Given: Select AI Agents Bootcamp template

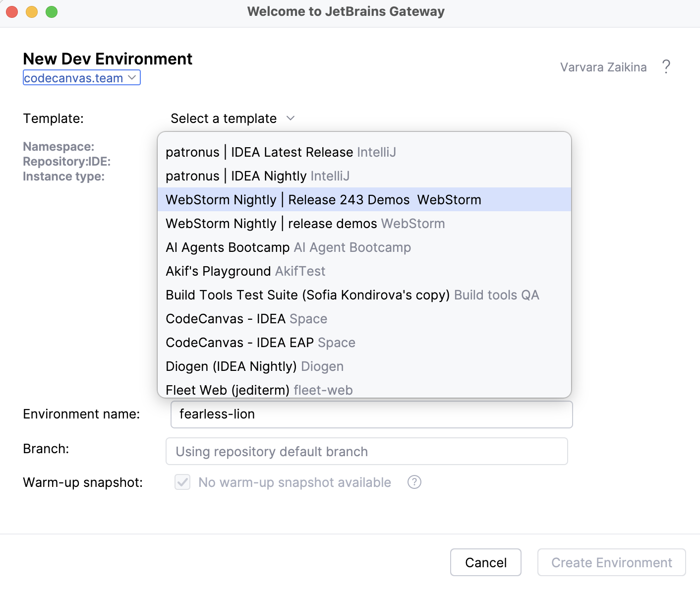Looking at the screenshot, I should 364,247.
